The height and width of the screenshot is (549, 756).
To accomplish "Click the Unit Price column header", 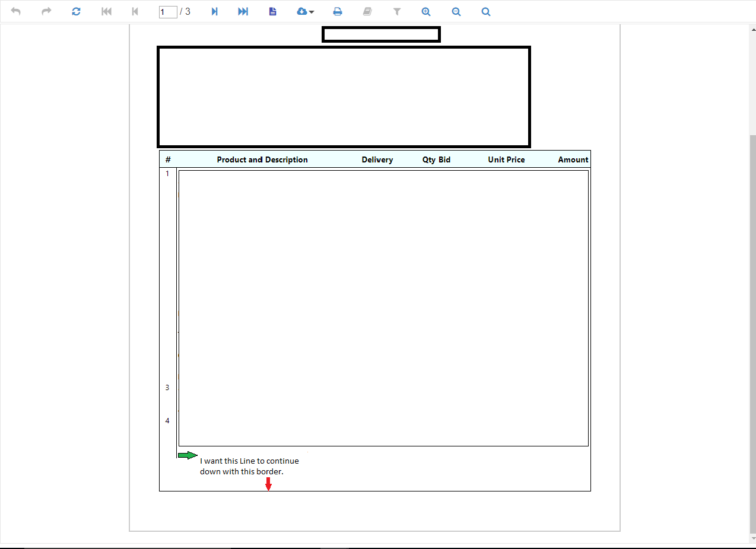I will [x=506, y=159].
